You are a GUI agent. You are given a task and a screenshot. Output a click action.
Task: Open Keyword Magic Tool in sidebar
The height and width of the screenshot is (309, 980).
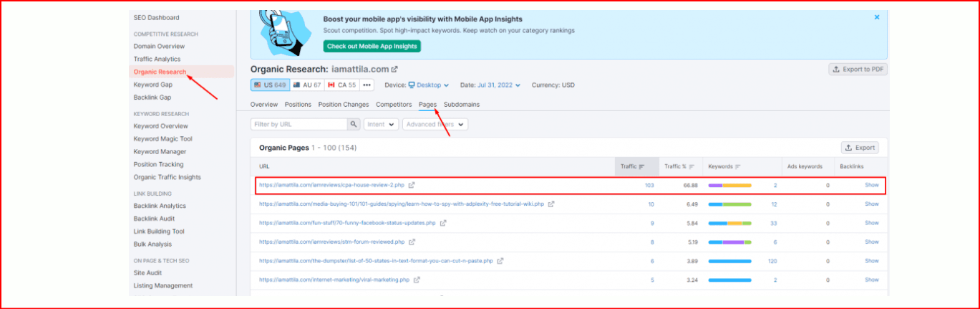click(162, 139)
